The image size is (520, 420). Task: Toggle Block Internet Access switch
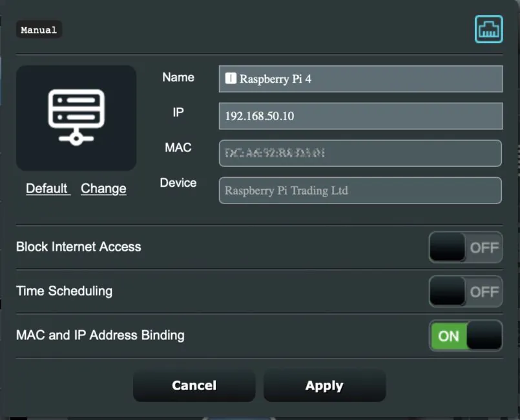pyautogui.click(x=466, y=247)
